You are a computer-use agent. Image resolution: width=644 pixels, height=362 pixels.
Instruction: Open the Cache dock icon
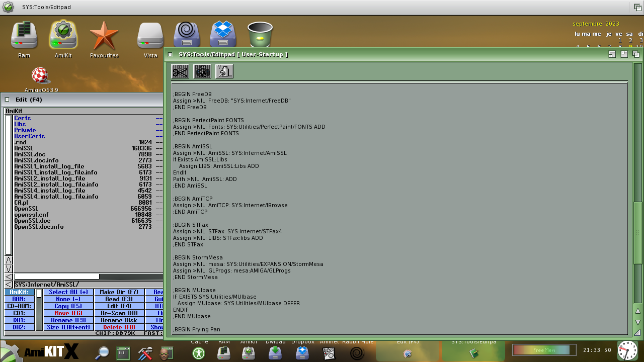199,353
